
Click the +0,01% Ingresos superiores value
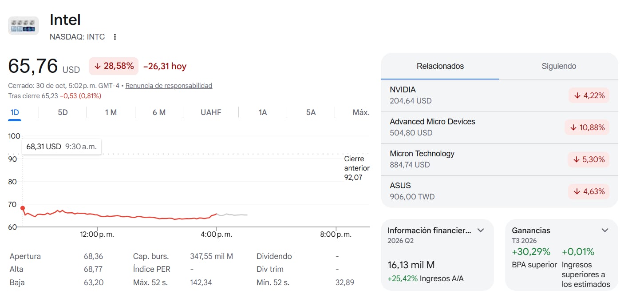click(578, 252)
